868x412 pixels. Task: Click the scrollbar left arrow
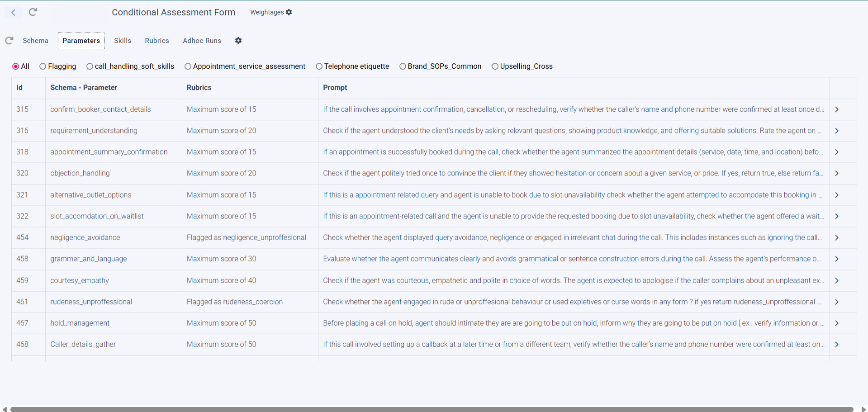tap(5, 409)
